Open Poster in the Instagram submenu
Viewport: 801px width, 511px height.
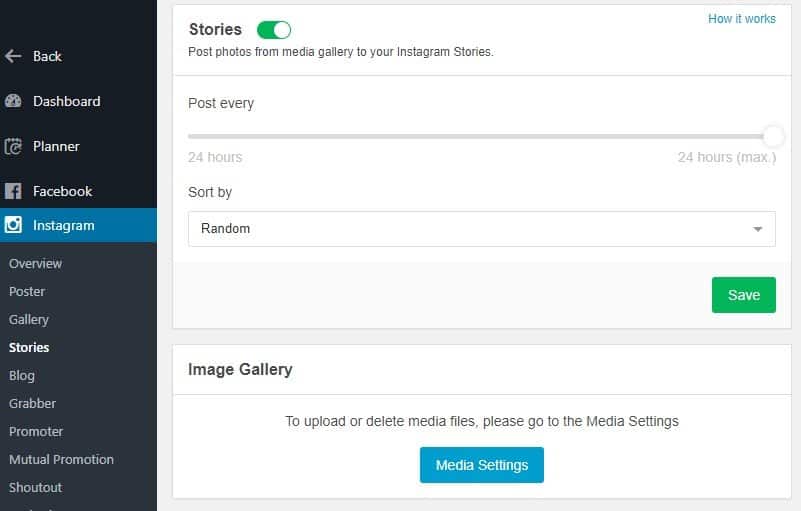(28, 291)
